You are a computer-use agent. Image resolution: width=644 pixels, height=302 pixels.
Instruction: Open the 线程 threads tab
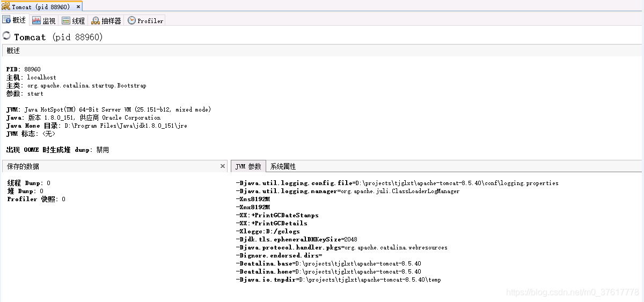73,20
